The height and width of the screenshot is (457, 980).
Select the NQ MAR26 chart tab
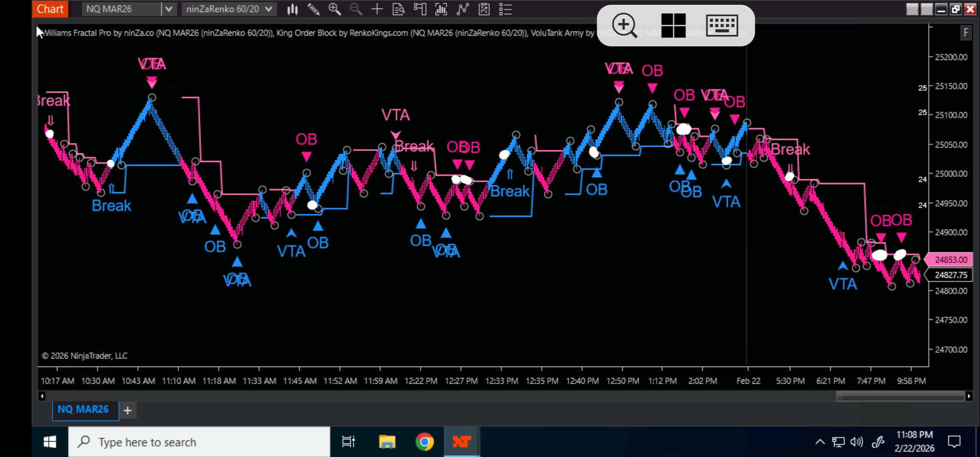(x=83, y=410)
